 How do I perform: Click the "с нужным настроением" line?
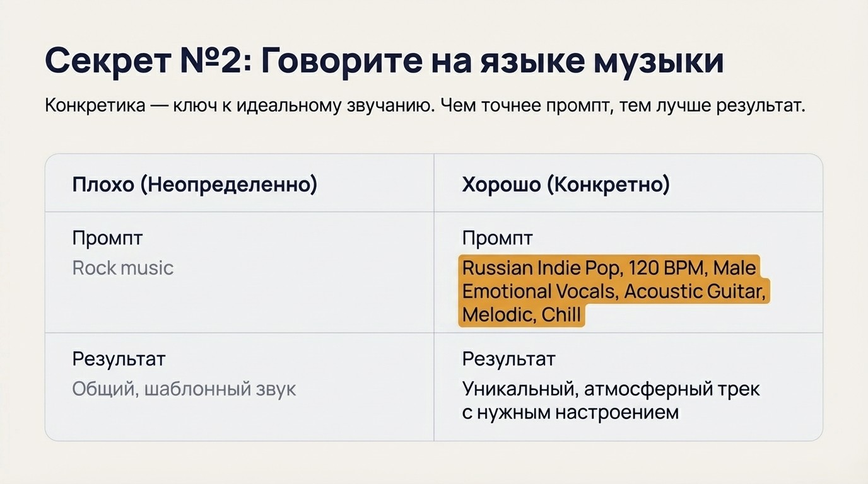570,413
